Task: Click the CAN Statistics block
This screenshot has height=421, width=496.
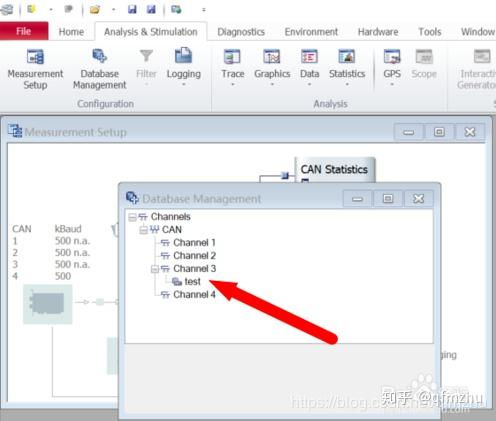Action: pos(335,170)
